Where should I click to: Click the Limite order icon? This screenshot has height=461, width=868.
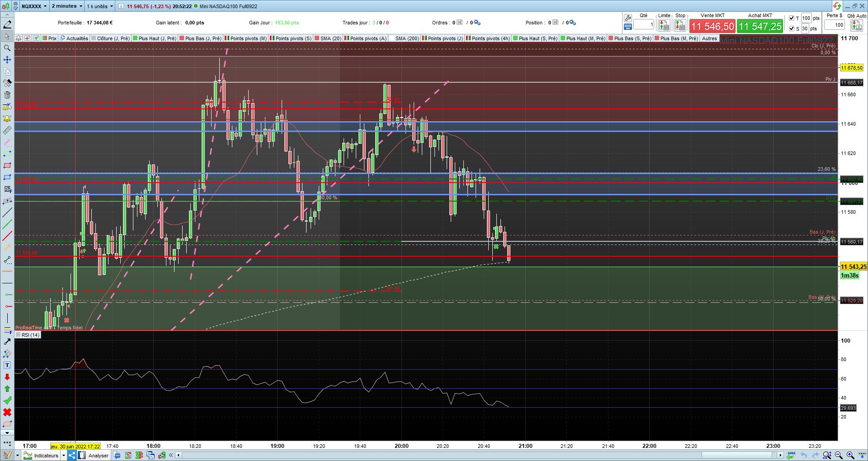pos(664,25)
